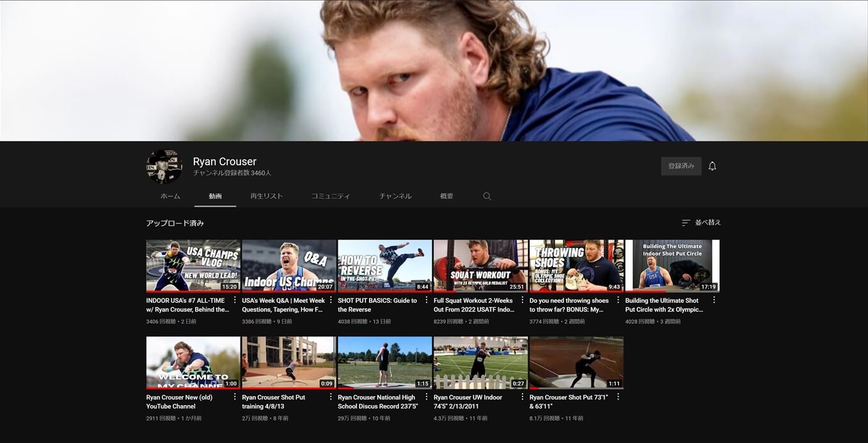This screenshot has width=868, height=443.
Task: Open three-dot menu for Shot Put 73'1" video
Action: [x=618, y=397]
